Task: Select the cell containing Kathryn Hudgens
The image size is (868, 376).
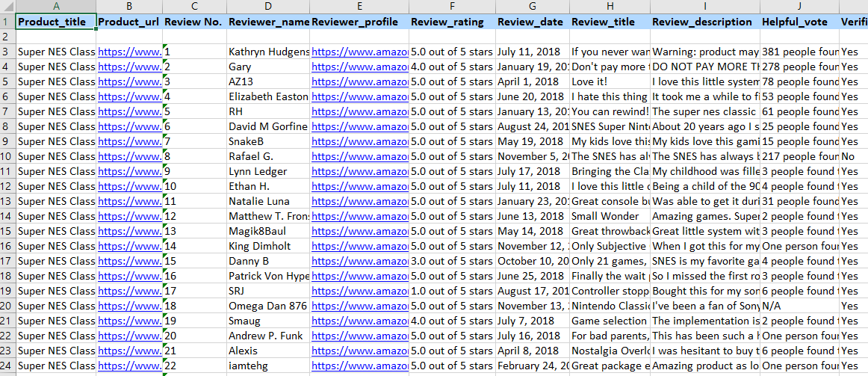Action: 268,52
